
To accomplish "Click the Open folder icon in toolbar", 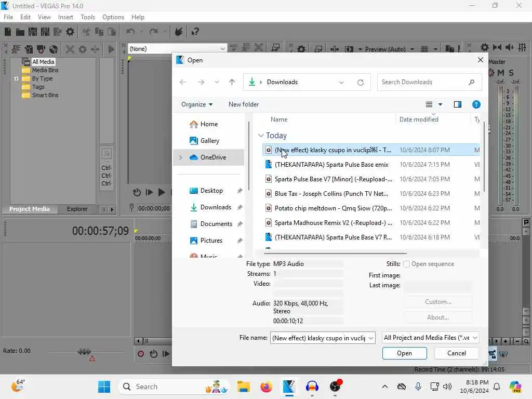I will (20, 32).
